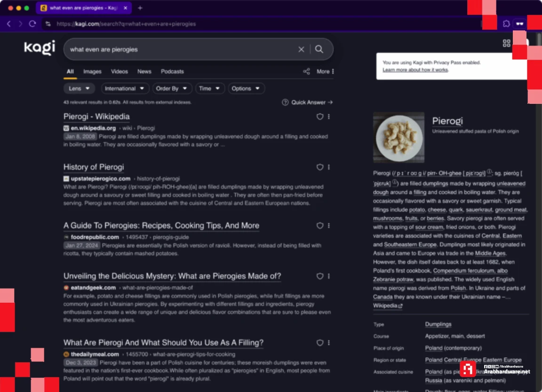Open three-dot menu for History of Pierogi
The height and width of the screenshot is (392, 542).
pos(329,167)
